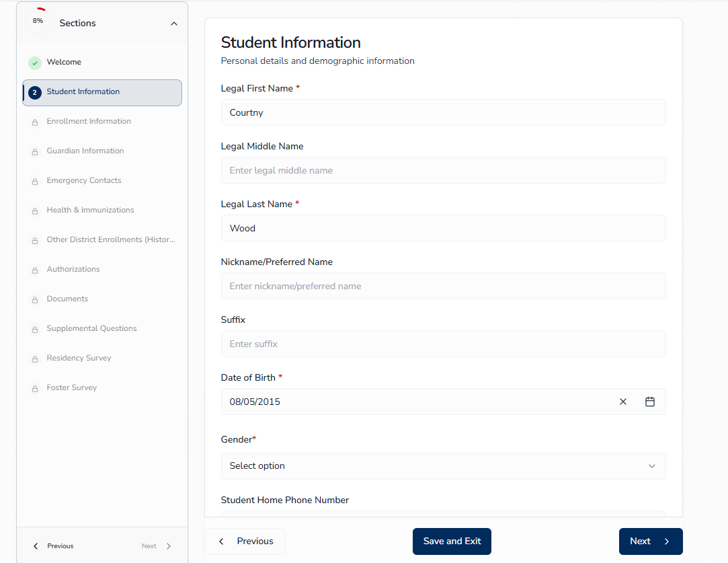Click the sidebar right arrow icon
Viewport: 728px width, 563px height.
point(169,546)
